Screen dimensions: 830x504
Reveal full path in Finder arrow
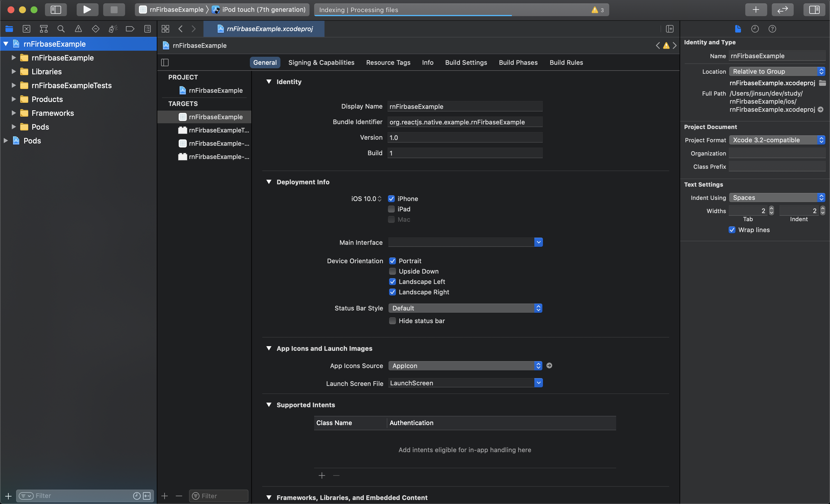tap(820, 109)
